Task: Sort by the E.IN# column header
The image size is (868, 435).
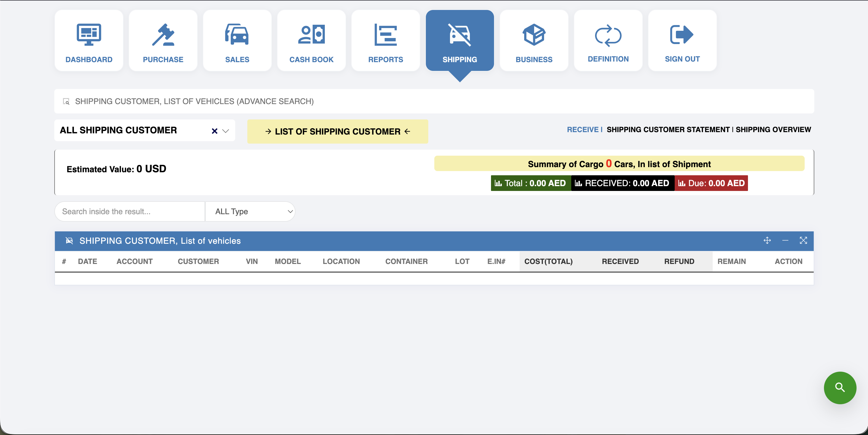Action: 496,262
